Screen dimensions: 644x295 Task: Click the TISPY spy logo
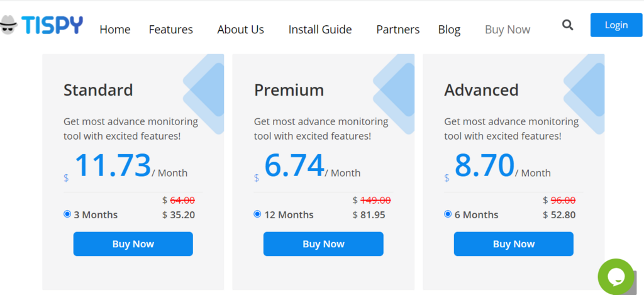pyautogui.click(x=42, y=25)
